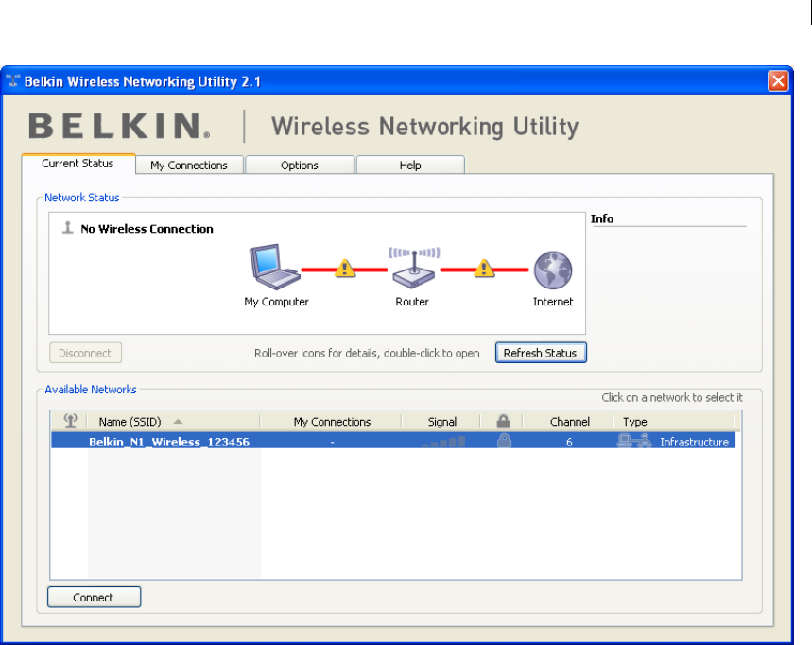Click the BELKIN logo

[119, 126]
